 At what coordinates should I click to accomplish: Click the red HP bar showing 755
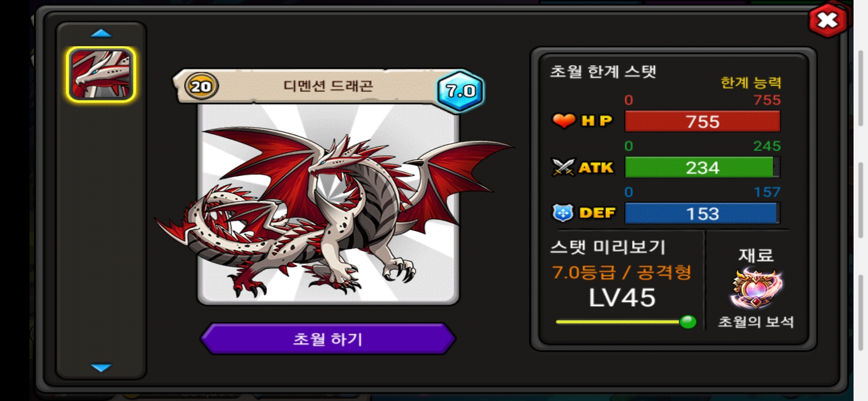point(702,121)
